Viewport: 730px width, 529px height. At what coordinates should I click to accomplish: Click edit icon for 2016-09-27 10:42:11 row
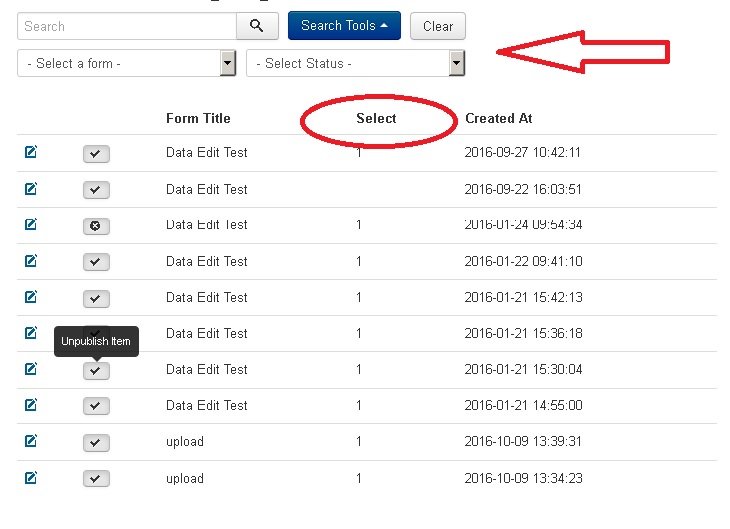pos(31,153)
